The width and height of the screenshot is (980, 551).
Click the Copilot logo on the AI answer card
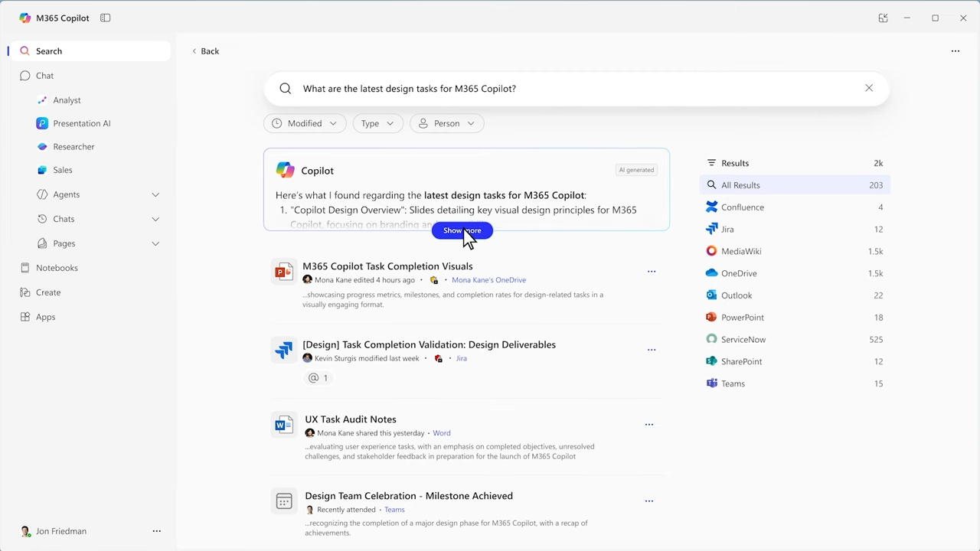285,169
